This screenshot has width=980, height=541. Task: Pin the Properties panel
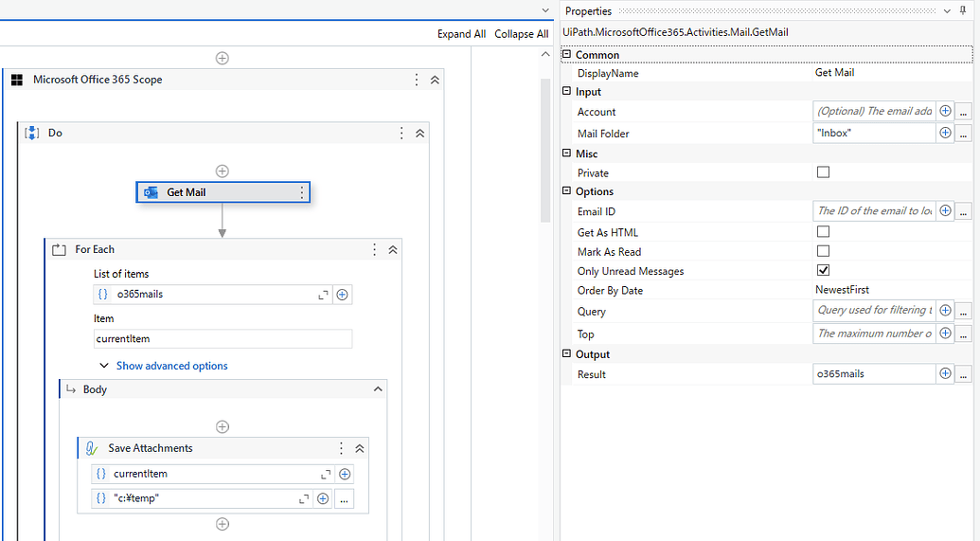(963, 10)
